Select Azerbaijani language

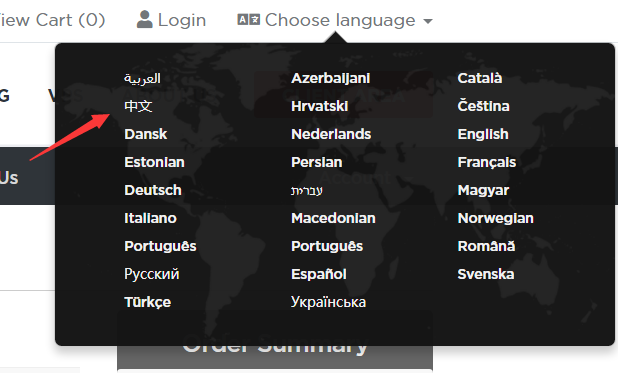[330, 78]
